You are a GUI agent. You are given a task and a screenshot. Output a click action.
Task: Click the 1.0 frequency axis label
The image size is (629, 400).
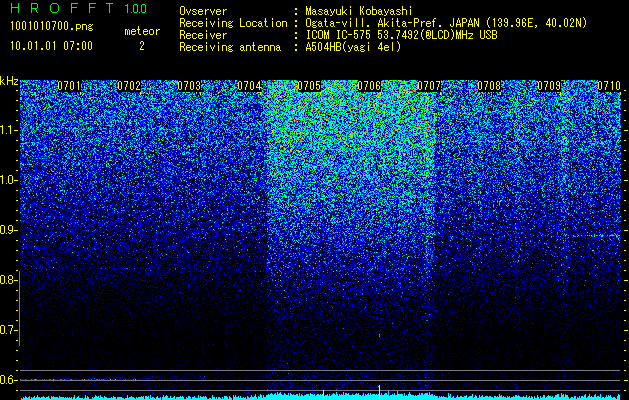7,180
